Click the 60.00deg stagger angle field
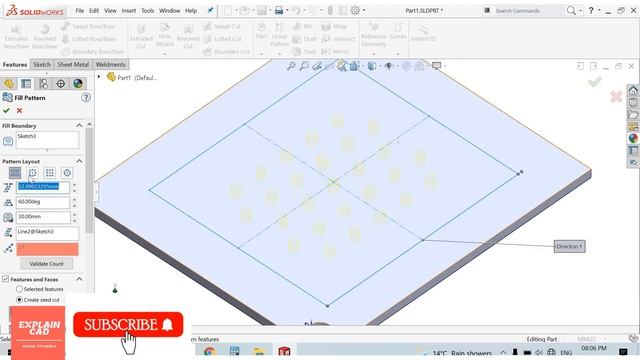This screenshot has height=360, width=640. click(43, 202)
